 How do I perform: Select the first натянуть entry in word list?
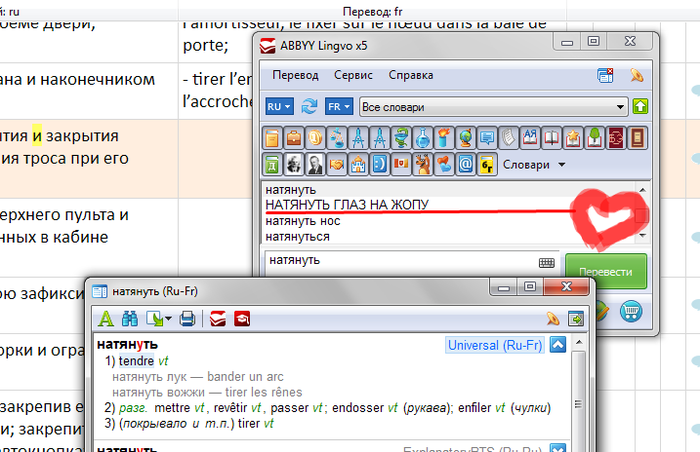click(x=291, y=190)
